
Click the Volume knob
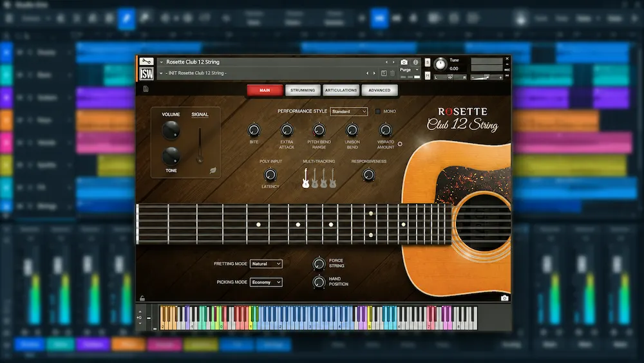pyautogui.click(x=171, y=130)
